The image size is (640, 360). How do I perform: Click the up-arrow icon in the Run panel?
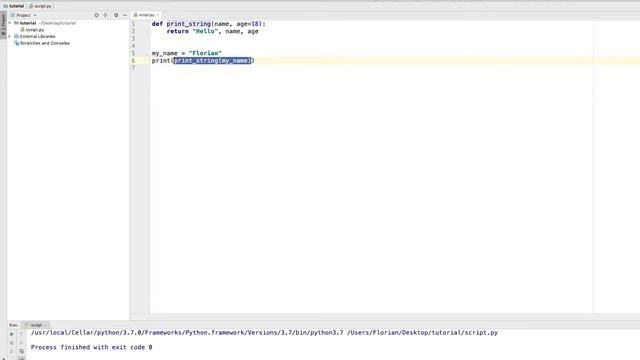click(22, 334)
